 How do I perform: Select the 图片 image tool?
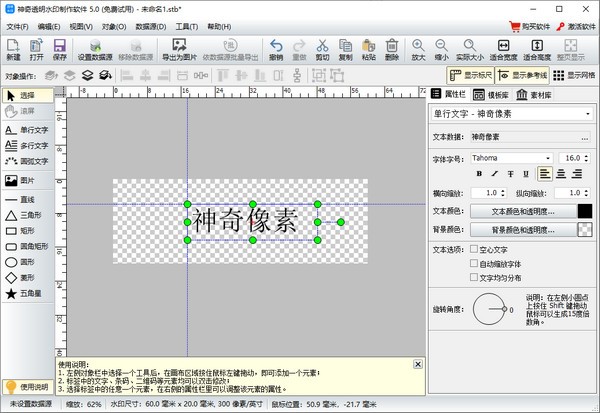(26, 180)
